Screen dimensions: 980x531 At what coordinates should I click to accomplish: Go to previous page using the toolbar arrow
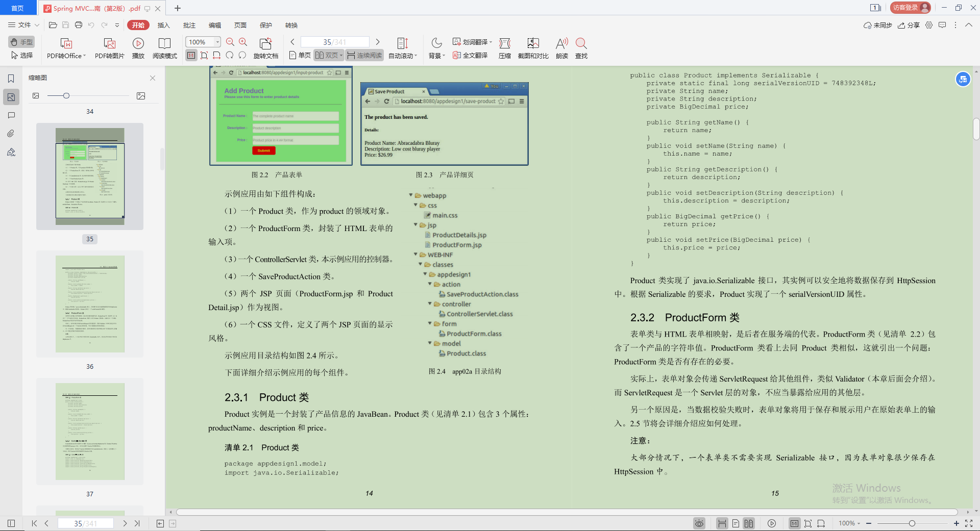(292, 42)
